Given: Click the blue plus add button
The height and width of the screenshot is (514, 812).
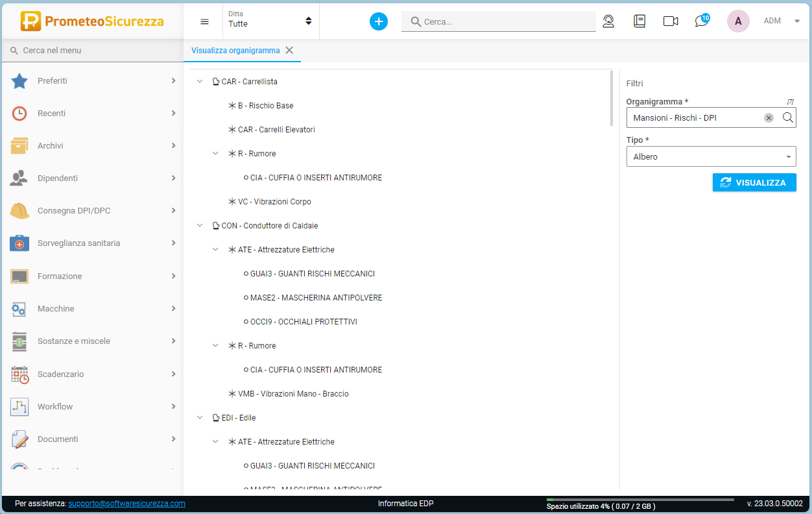Looking at the screenshot, I should coord(379,21).
